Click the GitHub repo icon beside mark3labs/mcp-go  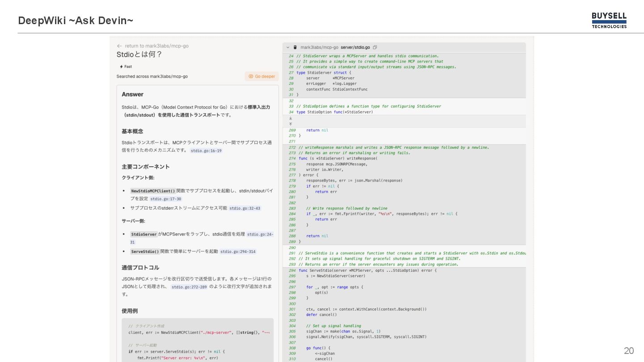(295, 47)
